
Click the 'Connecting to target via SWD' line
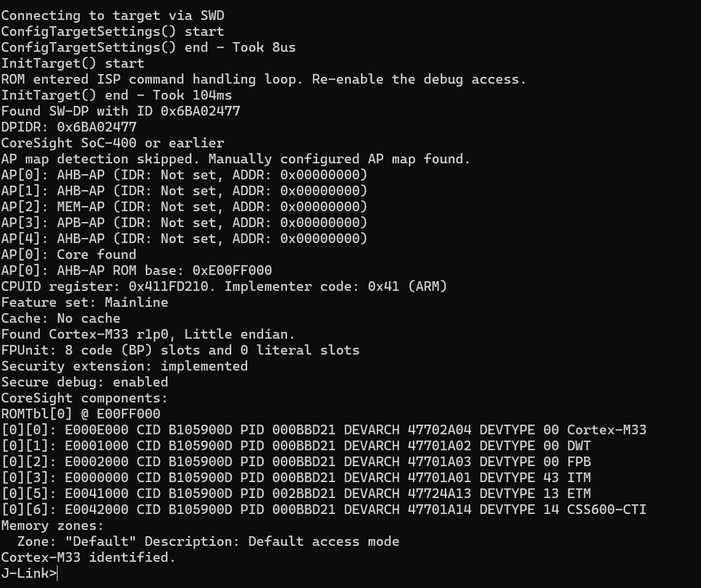coord(113,15)
